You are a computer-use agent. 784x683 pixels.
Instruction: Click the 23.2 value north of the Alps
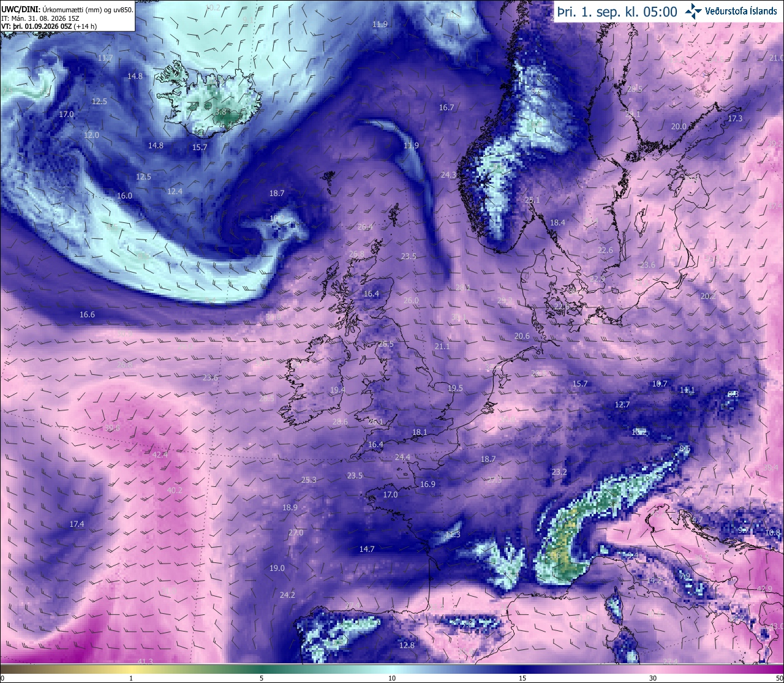559,472
